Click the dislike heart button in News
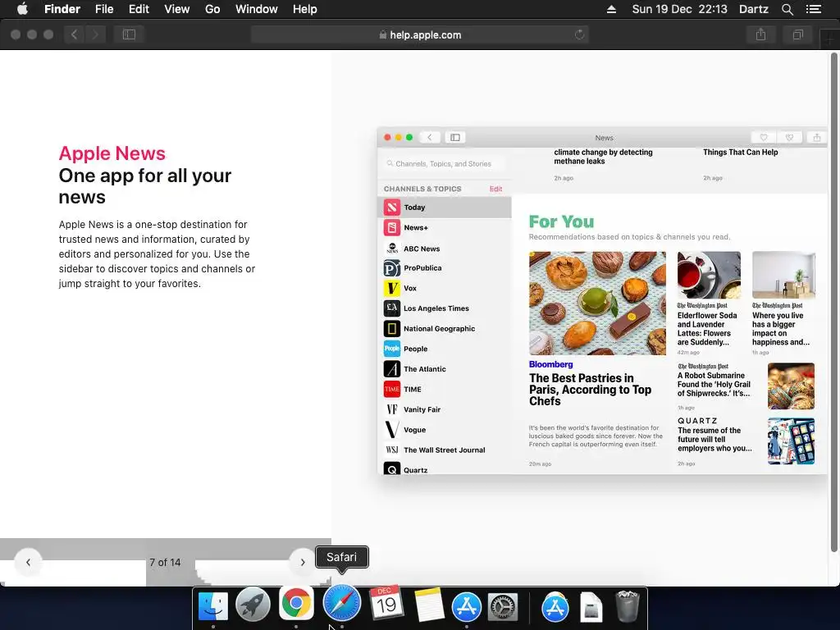Viewport: 840px width, 630px height. pyautogui.click(x=789, y=138)
